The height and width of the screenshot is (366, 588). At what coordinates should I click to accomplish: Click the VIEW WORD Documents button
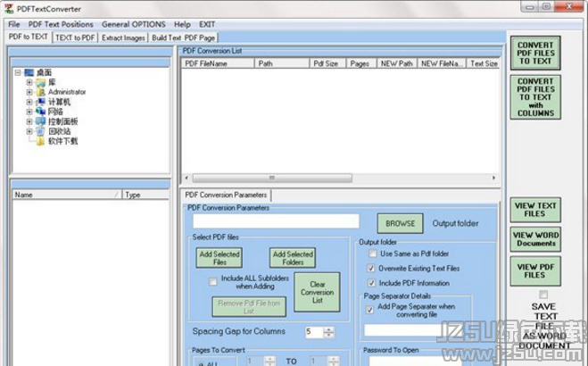(x=535, y=239)
